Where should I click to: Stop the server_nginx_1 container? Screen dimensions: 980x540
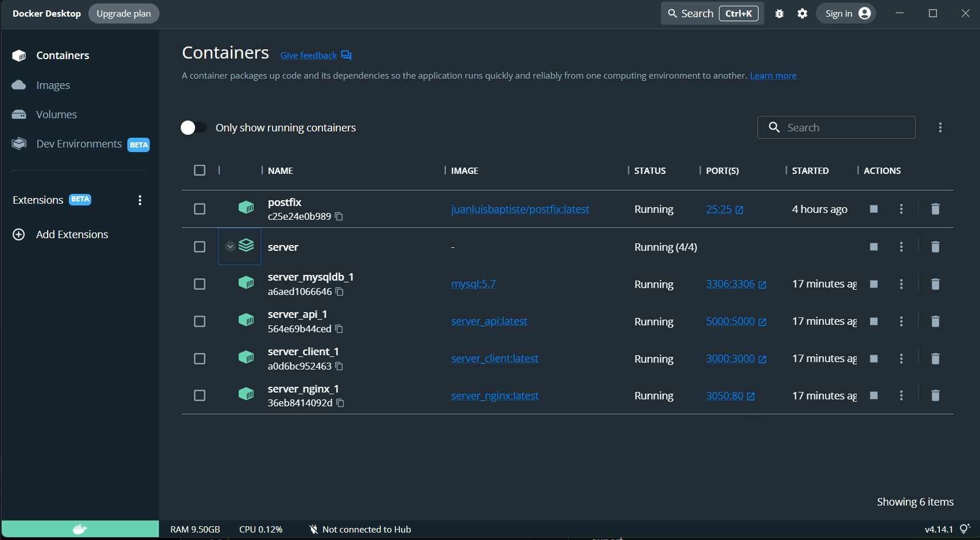point(874,395)
